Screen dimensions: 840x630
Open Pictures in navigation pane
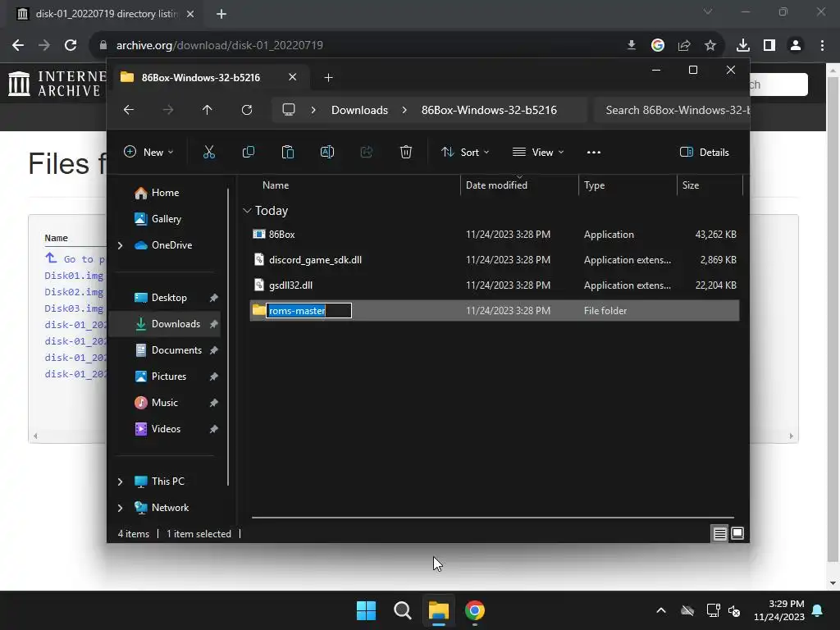tap(164, 377)
